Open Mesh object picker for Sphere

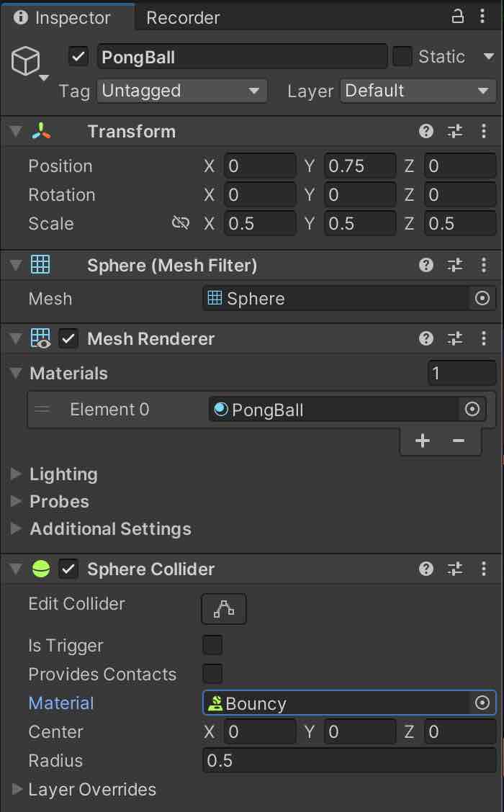pos(483,298)
